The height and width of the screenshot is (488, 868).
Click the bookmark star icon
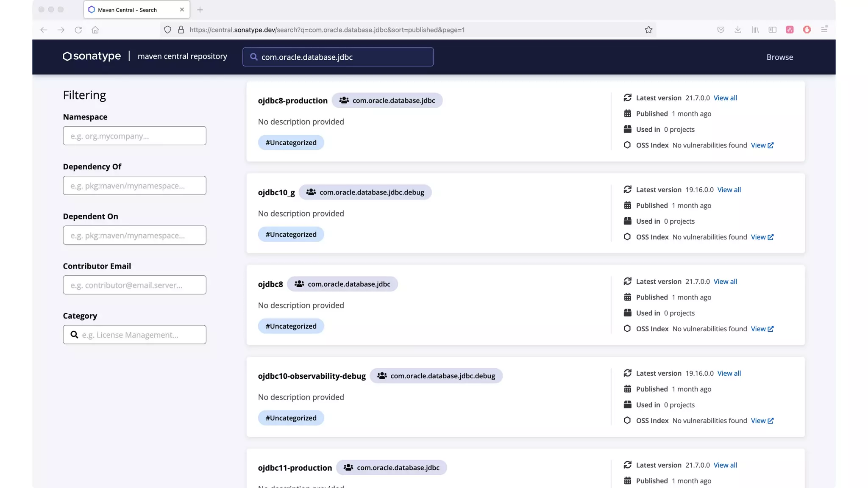click(648, 30)
